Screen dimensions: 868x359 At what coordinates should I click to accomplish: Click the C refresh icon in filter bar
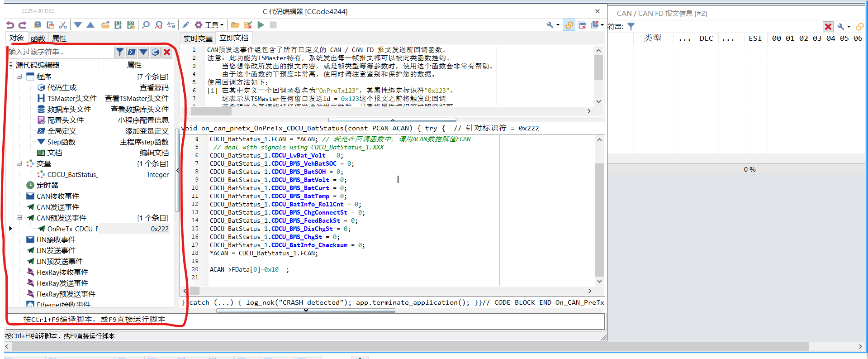tap(155, 52)
